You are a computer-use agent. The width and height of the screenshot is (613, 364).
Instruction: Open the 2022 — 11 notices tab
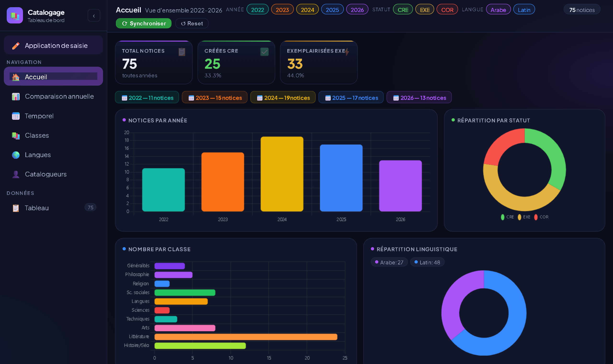(x=147, y=98)
